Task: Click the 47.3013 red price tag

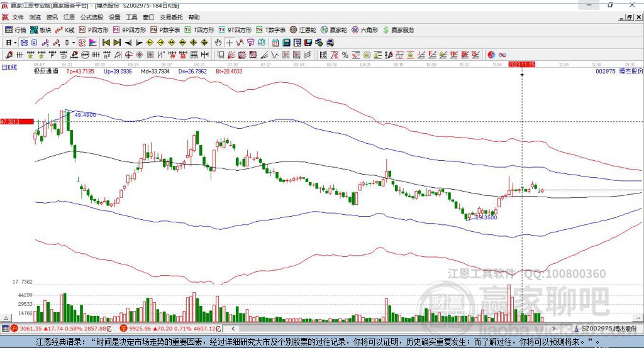Action: tap(17, 121)
